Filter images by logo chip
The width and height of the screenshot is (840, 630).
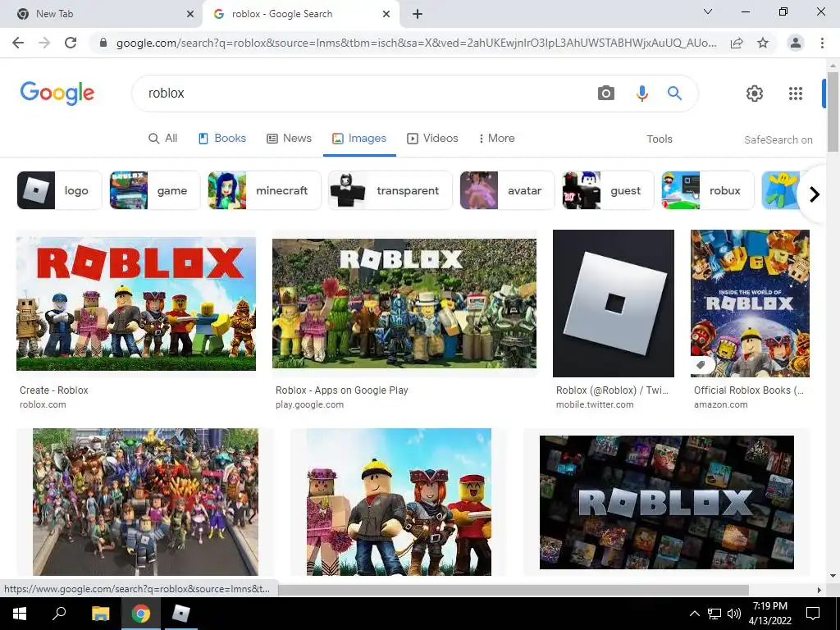59,190
